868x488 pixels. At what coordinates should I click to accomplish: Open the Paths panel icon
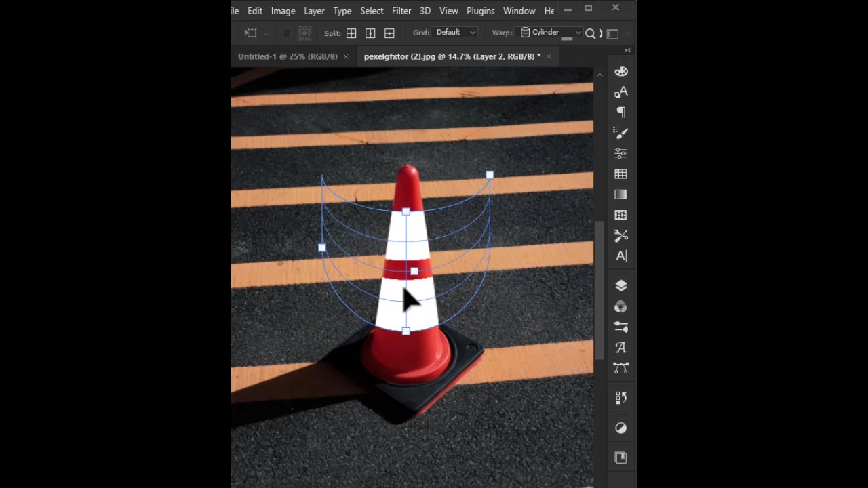click(621, 368)
